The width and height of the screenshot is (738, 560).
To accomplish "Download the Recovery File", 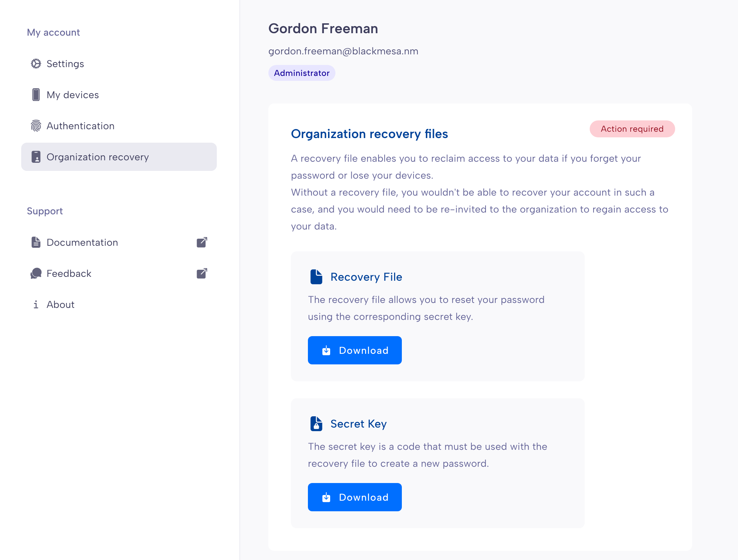I will pos(355,350).
